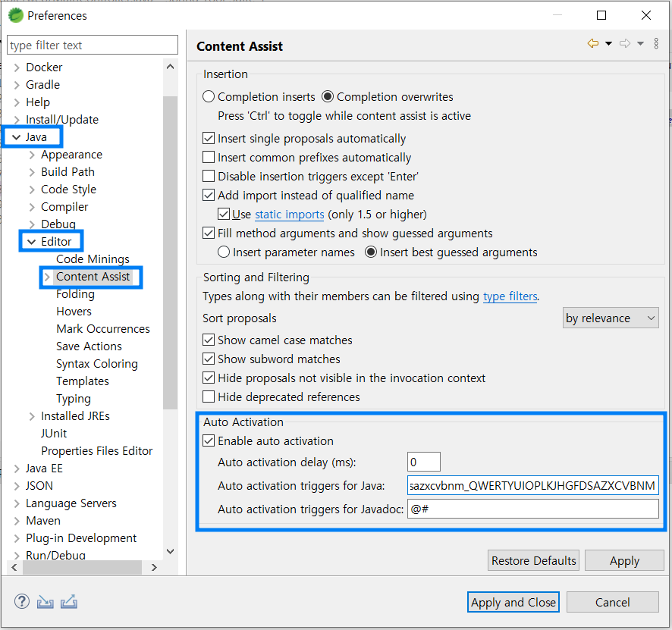Select Syntax Coloring preference page

point(97,364)
